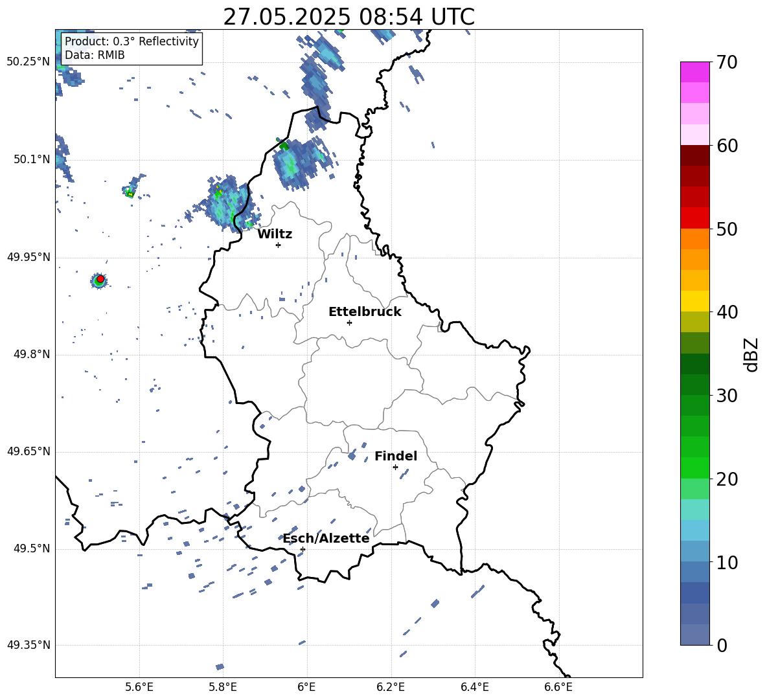Click the cross marker below Esch/Alzette
The height and width of the screenshot is (700, 767).
[303, 549]
